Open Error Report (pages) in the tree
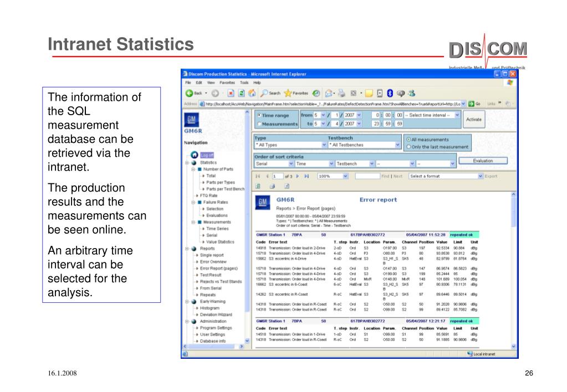 219,269
